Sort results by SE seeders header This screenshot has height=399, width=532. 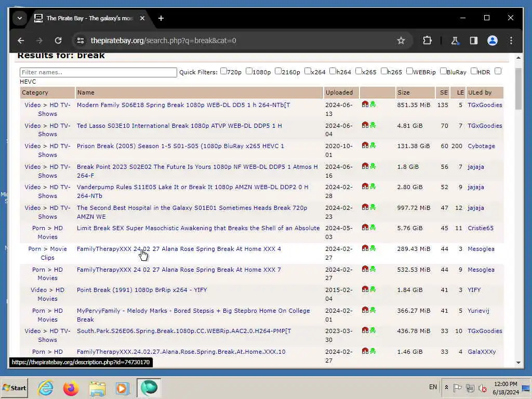[444, 92]
